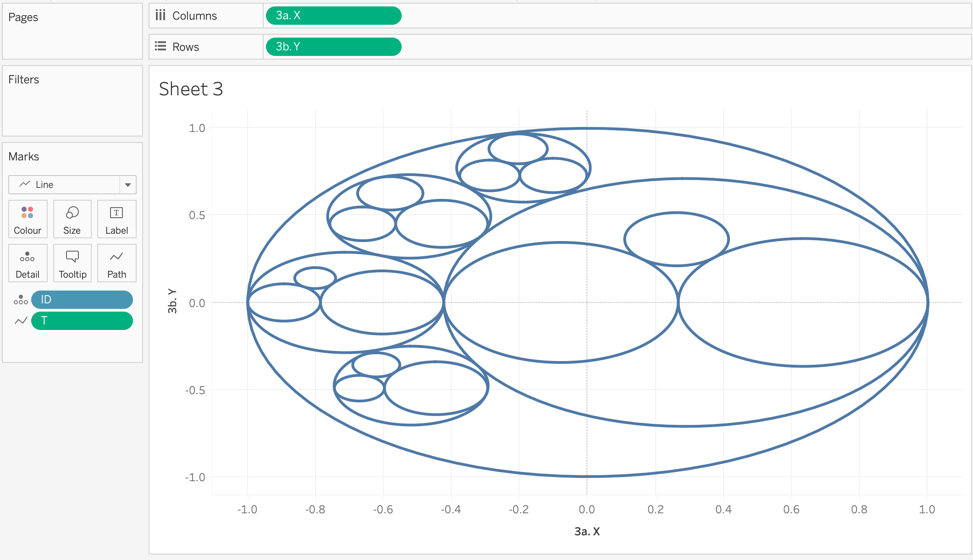Select the 3a. X pill in Columns
The image size is (973, 560).
333,16
